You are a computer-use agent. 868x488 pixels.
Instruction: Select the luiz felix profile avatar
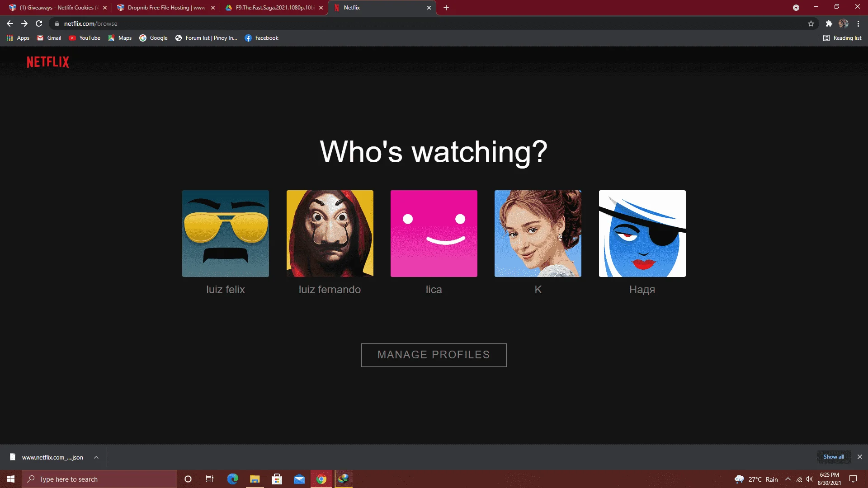226,233
